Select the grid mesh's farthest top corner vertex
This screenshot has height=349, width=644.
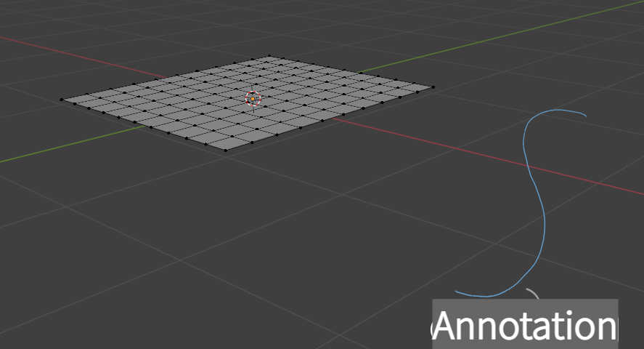pyautogui.click(x=269, y=55)
